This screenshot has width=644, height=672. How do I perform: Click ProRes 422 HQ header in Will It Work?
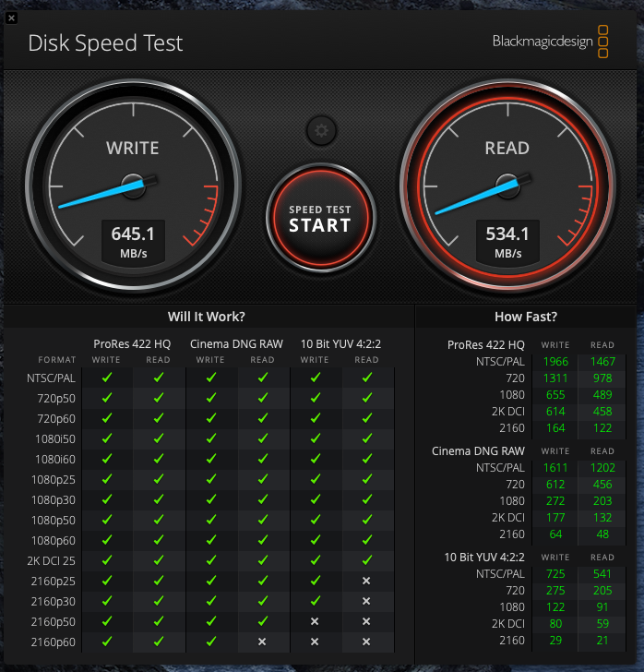coord(132,343)
